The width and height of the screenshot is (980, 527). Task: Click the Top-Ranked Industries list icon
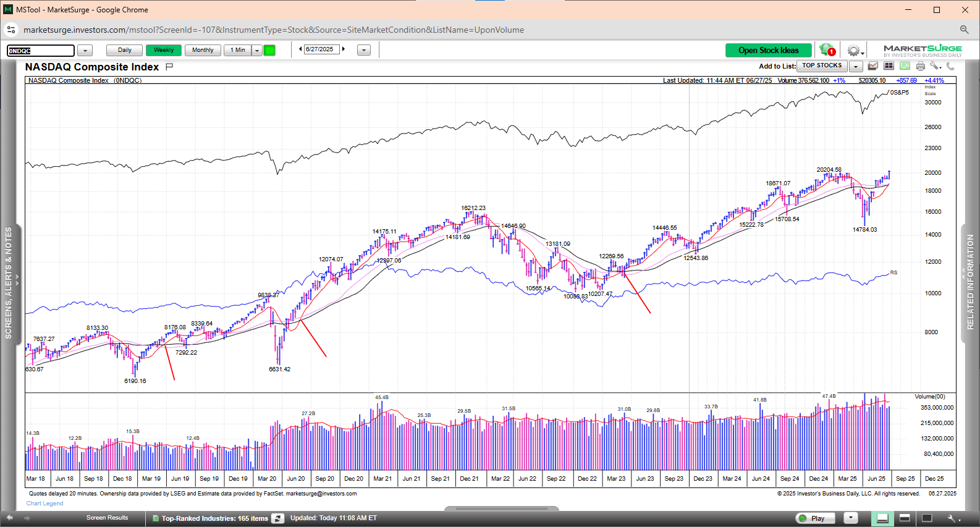click(155, 518)
